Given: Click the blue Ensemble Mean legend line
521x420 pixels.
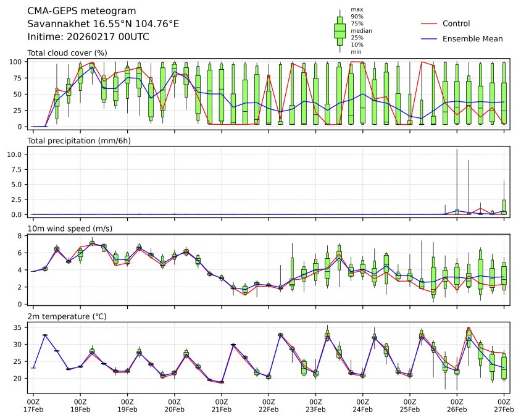Looking at the screenshot, I should [x=428, y=39].
